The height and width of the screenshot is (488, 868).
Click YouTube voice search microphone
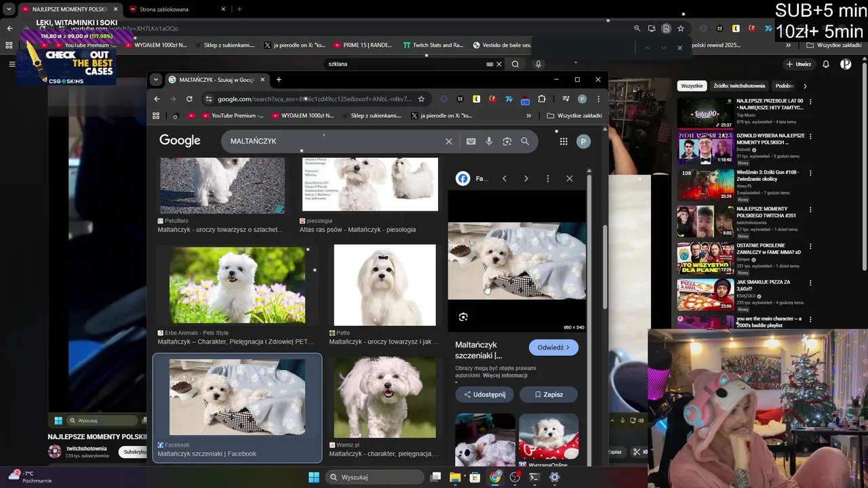(x=538, y=64)
